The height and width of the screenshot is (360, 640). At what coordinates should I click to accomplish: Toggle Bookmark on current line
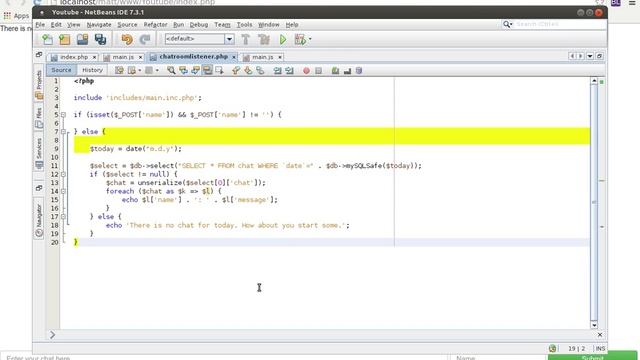coord(260,71)
